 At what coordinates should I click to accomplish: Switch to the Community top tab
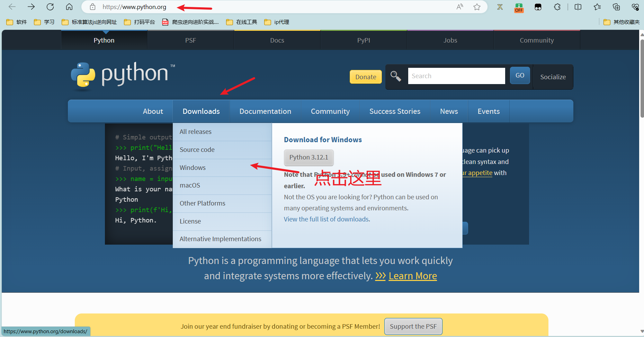(537, 40)
